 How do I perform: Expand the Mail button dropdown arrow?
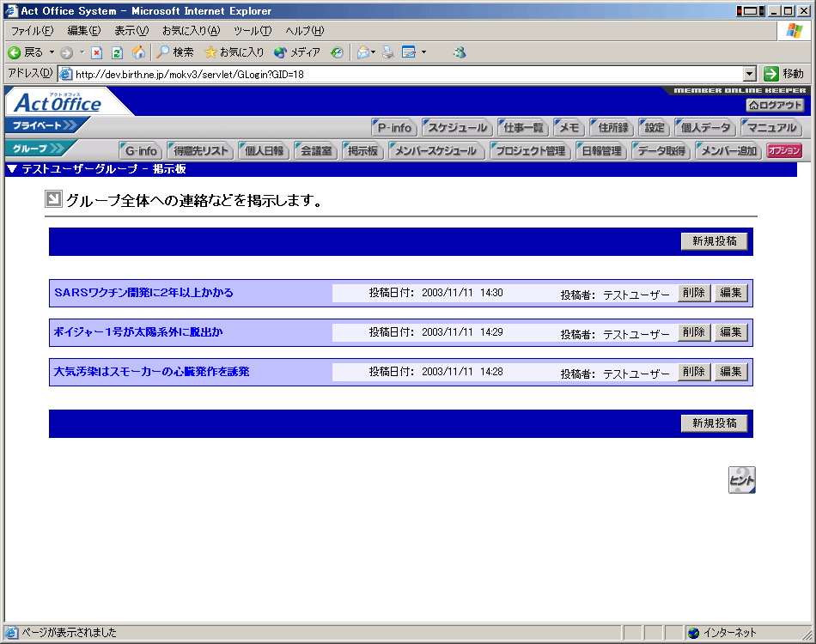click(x=374, y=52)
